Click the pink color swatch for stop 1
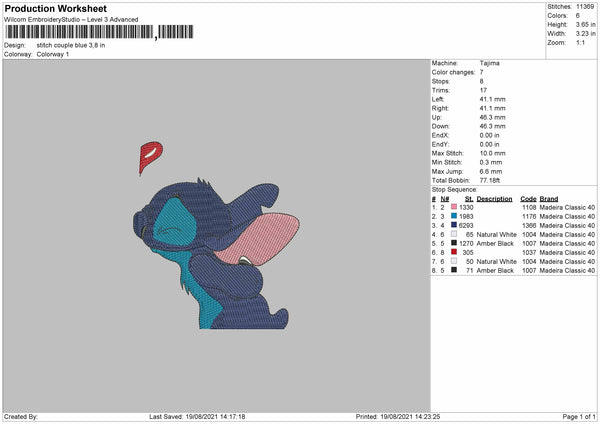 click(x=454, y=207)
